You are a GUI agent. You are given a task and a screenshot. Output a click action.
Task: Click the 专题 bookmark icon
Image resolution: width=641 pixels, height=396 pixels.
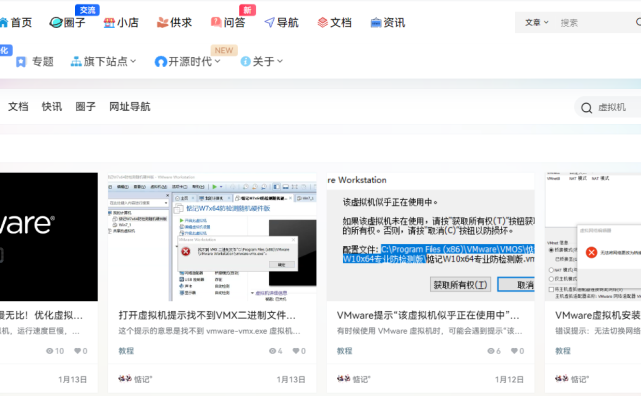[x=21, y=62]
